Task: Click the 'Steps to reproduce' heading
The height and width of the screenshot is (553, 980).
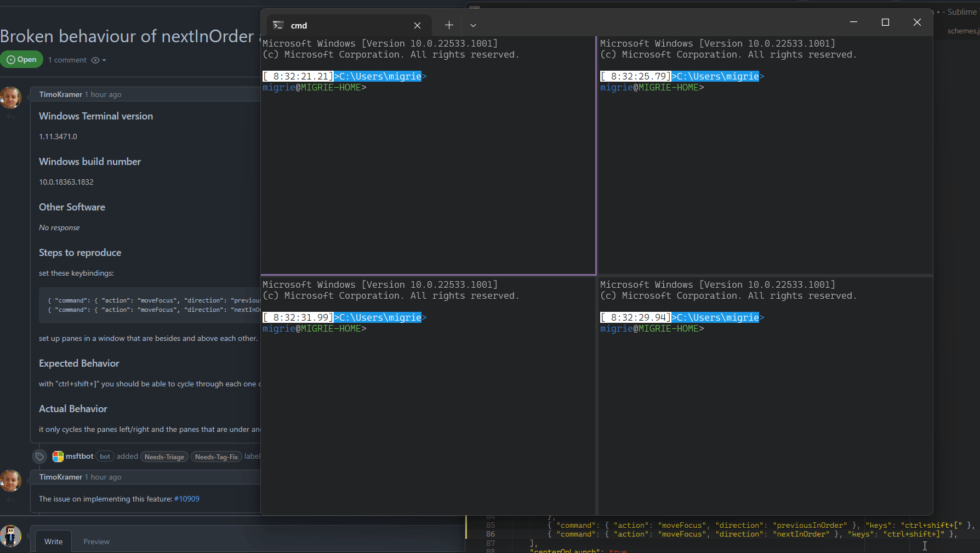Action: coord(80,253)
